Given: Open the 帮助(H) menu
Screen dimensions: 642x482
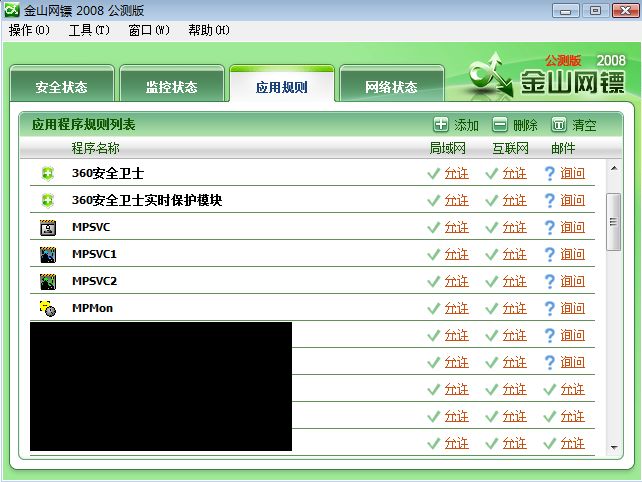Looking at the screenshot, I should [x=208, y=30].
